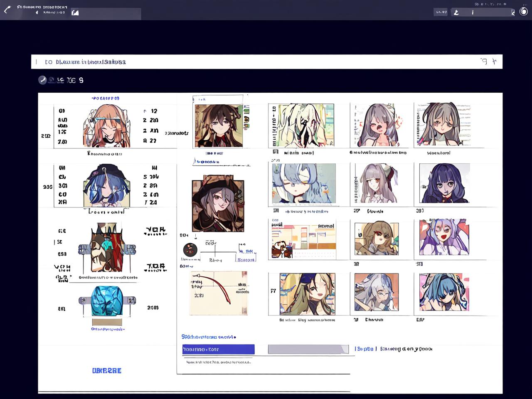This screenshot has width=532, height=399.
Task: Click inside the white search field
Action: click(266, 62)
